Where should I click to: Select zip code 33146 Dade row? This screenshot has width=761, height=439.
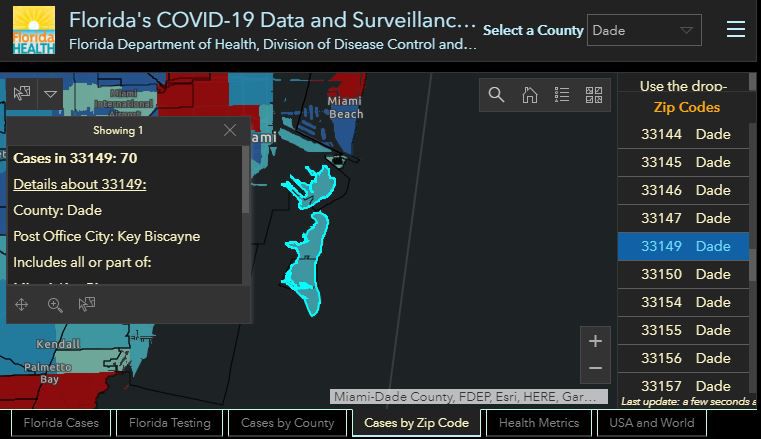pyautogui.click(x=683, y=190)
